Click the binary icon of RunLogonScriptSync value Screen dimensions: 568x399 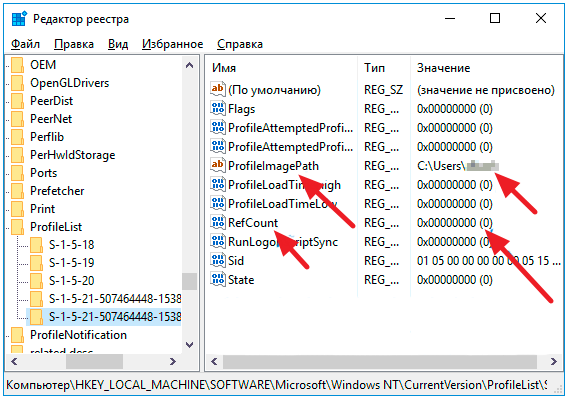(218, 241)
